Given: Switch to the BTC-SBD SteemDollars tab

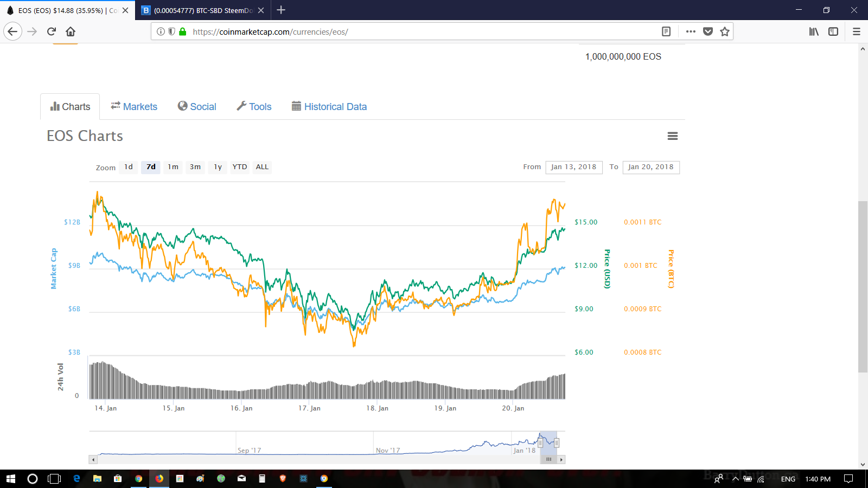Looking at the screenshot, I should [x=203, y=10].
